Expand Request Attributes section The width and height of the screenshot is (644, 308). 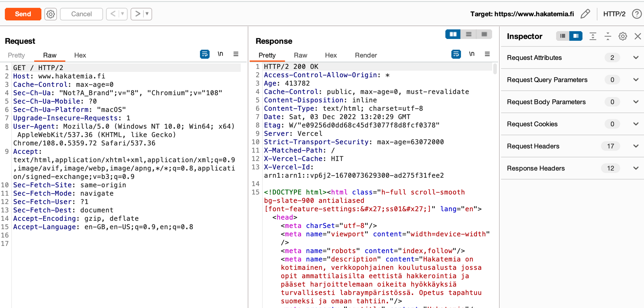(x=636, y=58)
